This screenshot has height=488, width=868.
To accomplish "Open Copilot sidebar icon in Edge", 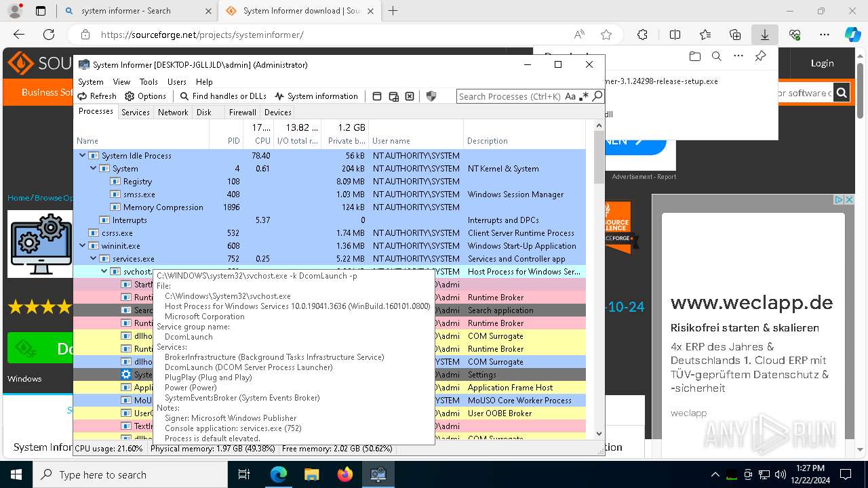I will point(853,35).
